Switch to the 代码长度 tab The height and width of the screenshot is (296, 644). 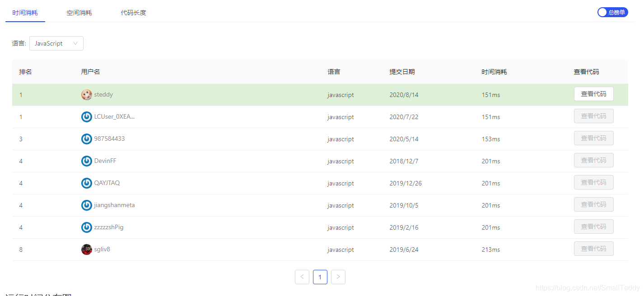pos(133,13)
